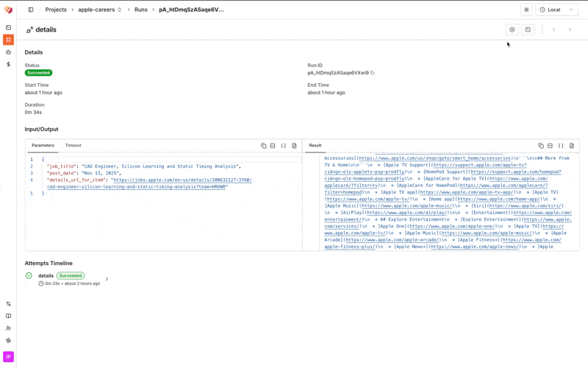Click the post_date "Nov 13, 2025" value

(x=98, y=173)
